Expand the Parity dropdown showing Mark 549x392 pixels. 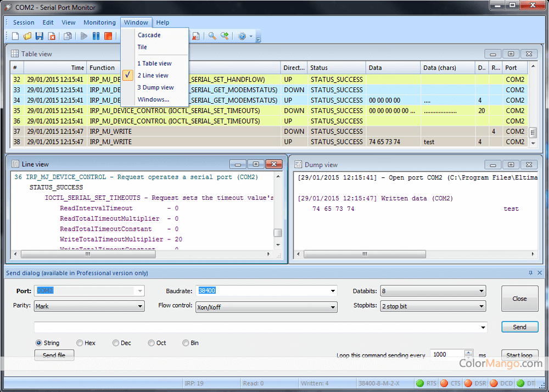click(x=140, y=306)
